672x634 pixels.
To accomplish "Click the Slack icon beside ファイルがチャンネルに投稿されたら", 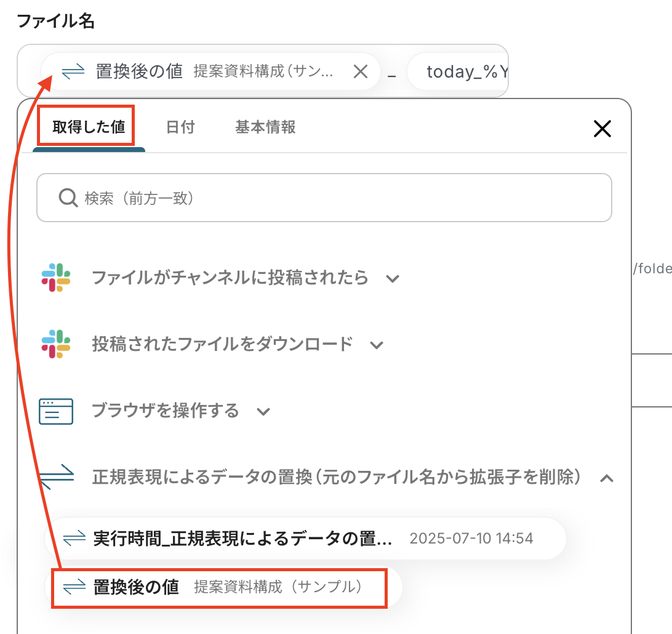I will tap(56, 278).
